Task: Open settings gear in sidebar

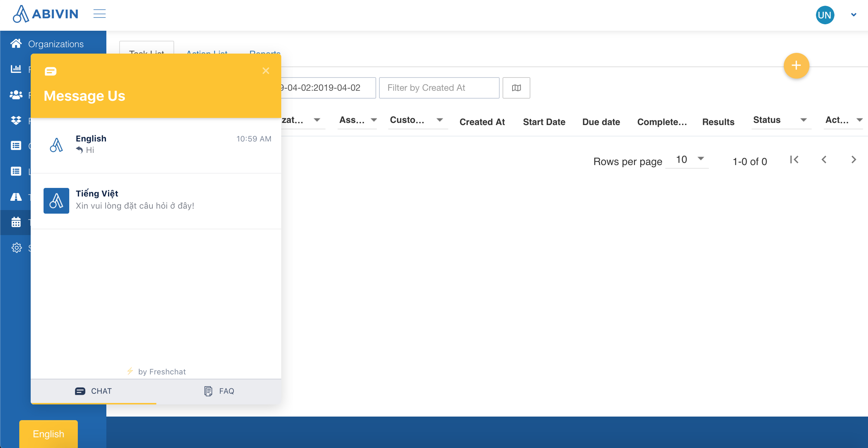Action: pyautogui.click(x=16, y=248)
